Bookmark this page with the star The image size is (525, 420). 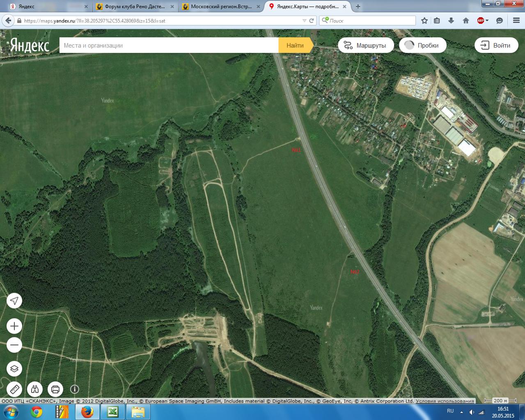424,21
